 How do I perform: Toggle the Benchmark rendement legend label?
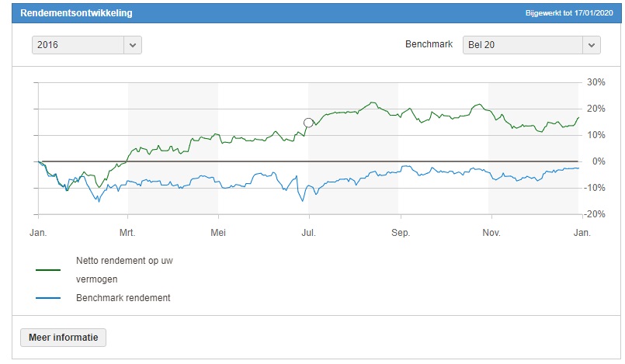tap(123, 298)
